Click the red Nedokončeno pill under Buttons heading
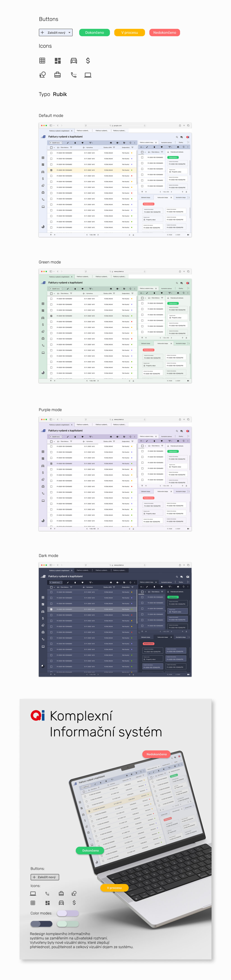This screenshot has width=231, height=980. coord(164,33)
